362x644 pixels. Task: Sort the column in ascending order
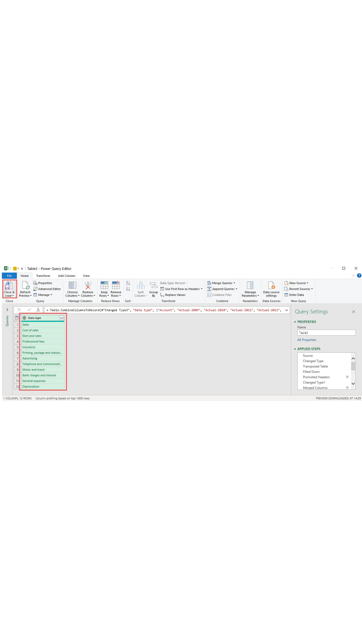click(x=128, y=283)
